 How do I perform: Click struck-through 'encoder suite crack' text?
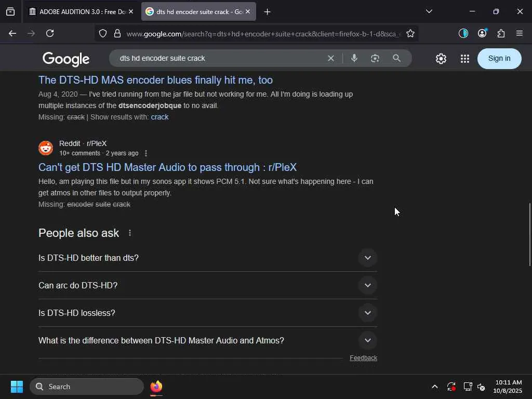[x=99, y=204]
